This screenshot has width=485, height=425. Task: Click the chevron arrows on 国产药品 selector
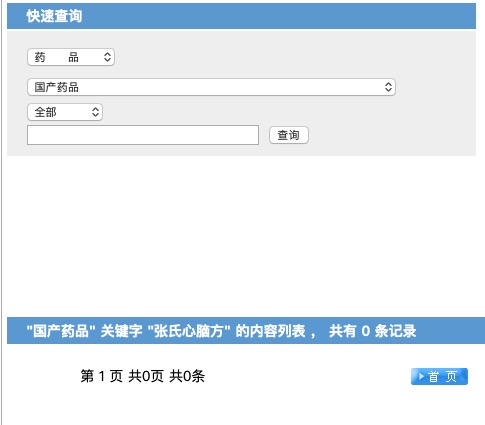(x=388, y=87)
